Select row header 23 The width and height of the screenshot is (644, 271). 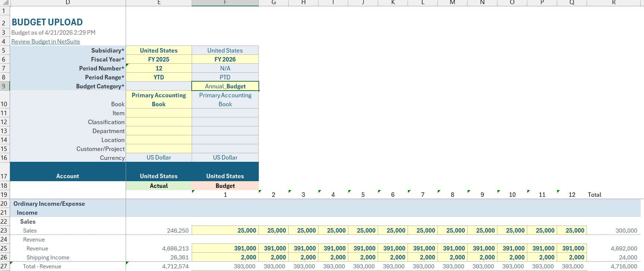[4, 230]
